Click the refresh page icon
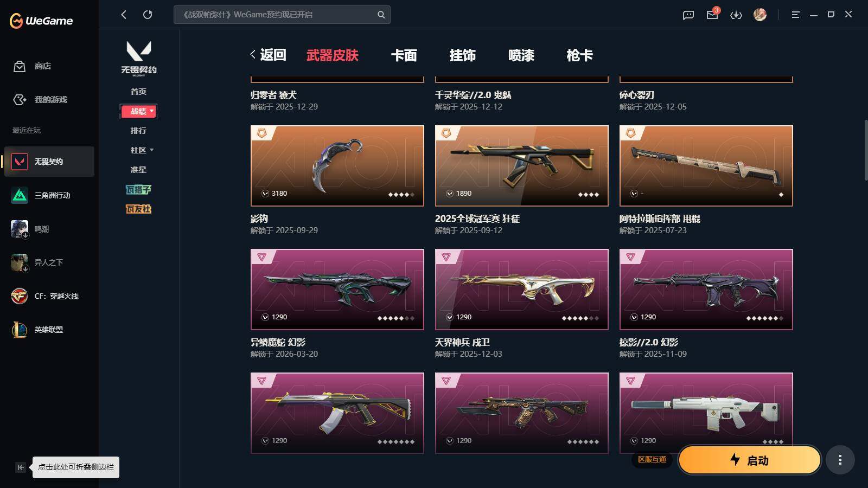Screen dimensions: 868x488 [x=148, y=15]
